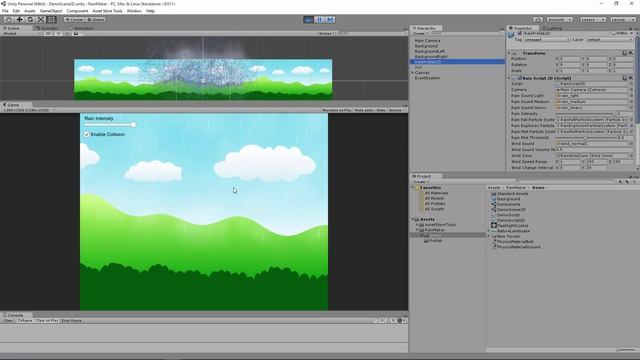The width and height of the screenshot is (640, 360).
Task: Select the Move tool
Action: pos(19,20)
